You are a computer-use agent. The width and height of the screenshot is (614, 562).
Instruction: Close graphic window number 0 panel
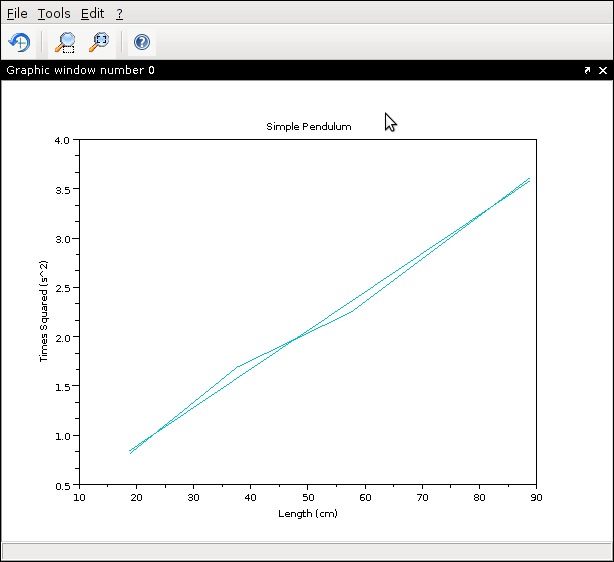603,71
